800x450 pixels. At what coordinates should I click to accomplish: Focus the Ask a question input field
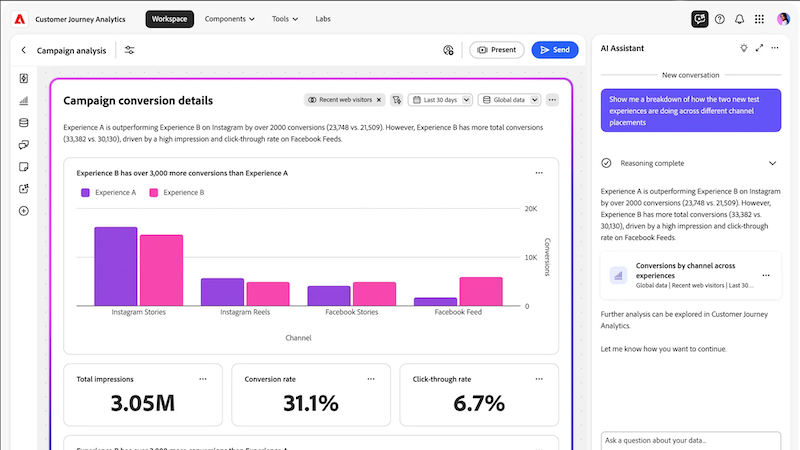tap(690, 440)
